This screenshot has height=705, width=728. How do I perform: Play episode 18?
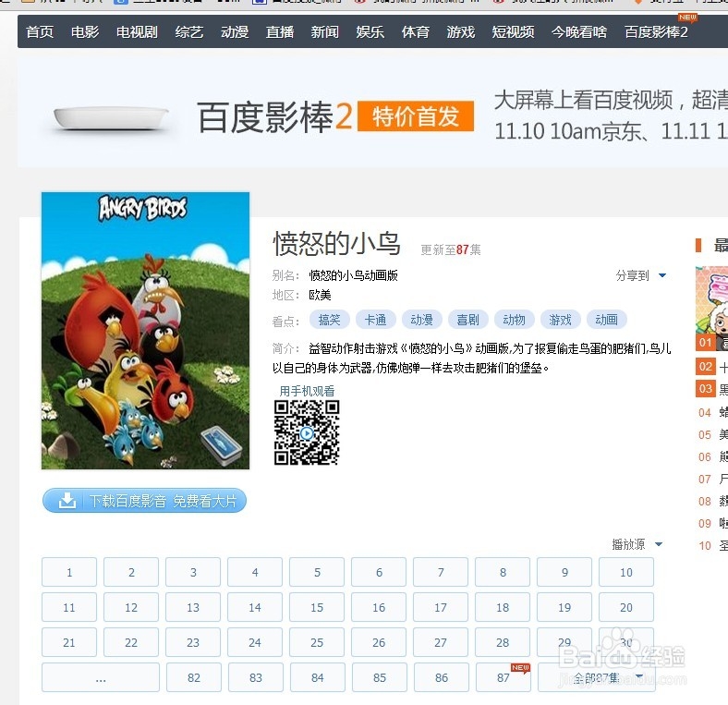tap(503, 607)
